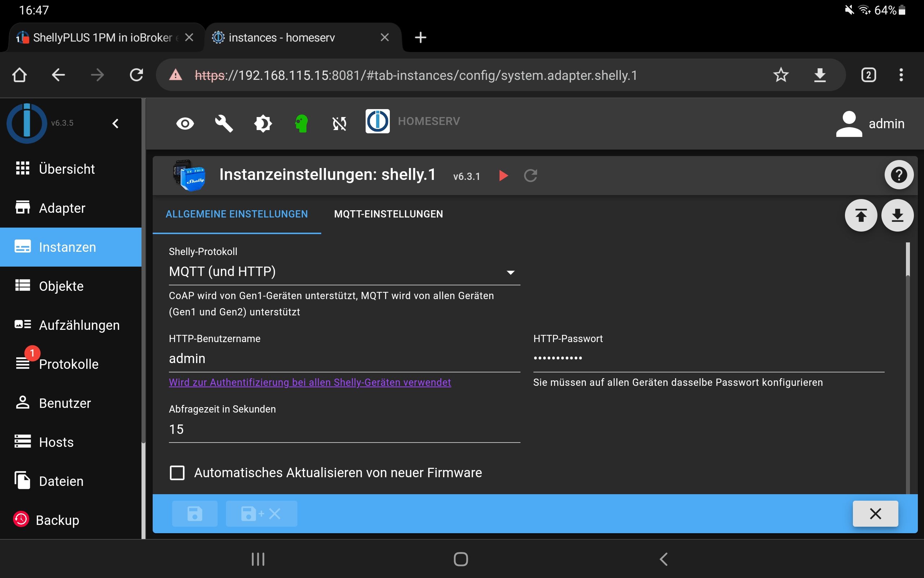Click the Shelly adapter icon in the header
924x578 pixels.
coord(189,176)
